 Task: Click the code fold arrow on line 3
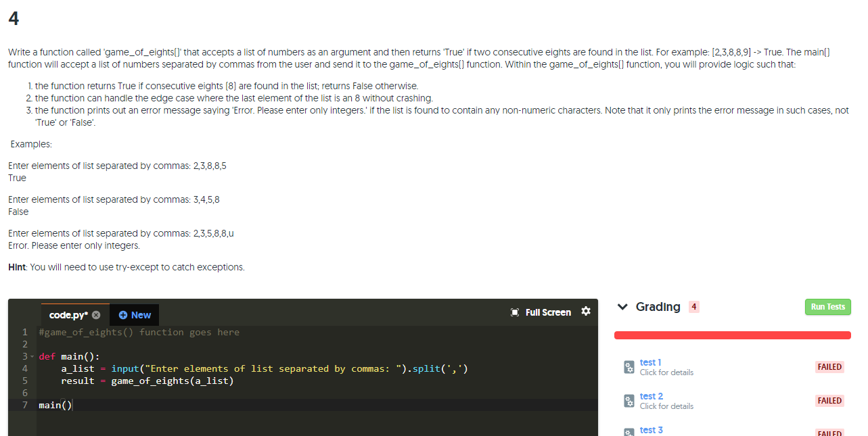[x=32, y=356]
